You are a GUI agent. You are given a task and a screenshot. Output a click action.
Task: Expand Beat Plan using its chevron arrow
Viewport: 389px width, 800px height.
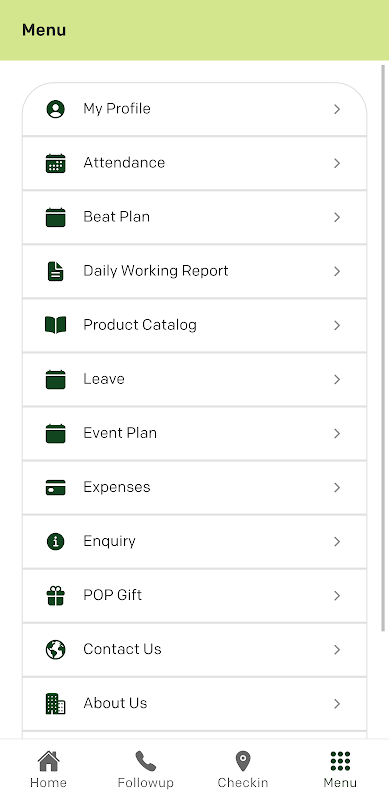[x=337, y=217]
